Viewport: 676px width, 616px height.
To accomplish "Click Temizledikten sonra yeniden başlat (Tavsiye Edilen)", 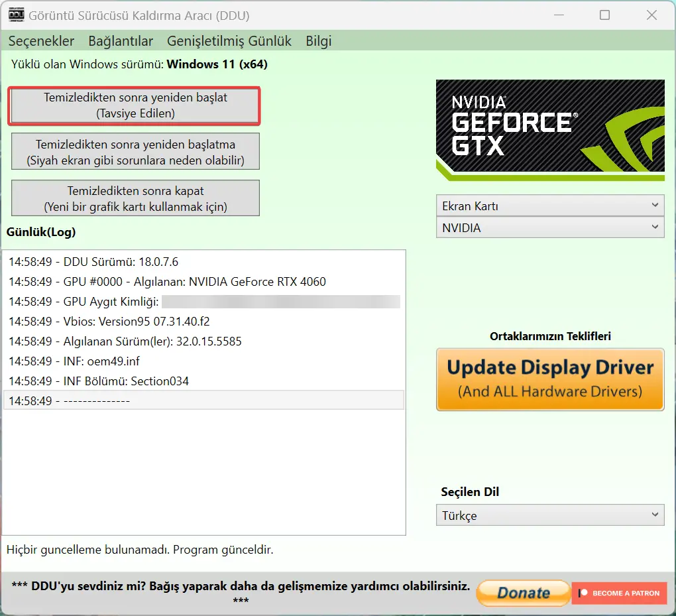I will point(135,105).
